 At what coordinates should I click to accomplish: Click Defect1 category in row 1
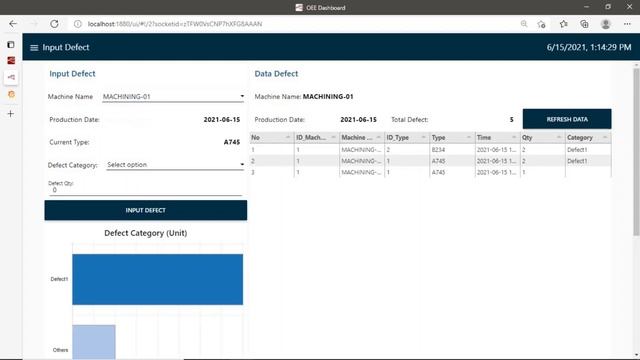click(x=588, y=150)
